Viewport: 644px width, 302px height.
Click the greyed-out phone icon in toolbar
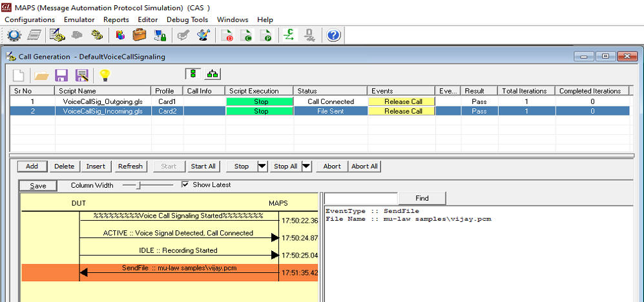pos(77,35)
